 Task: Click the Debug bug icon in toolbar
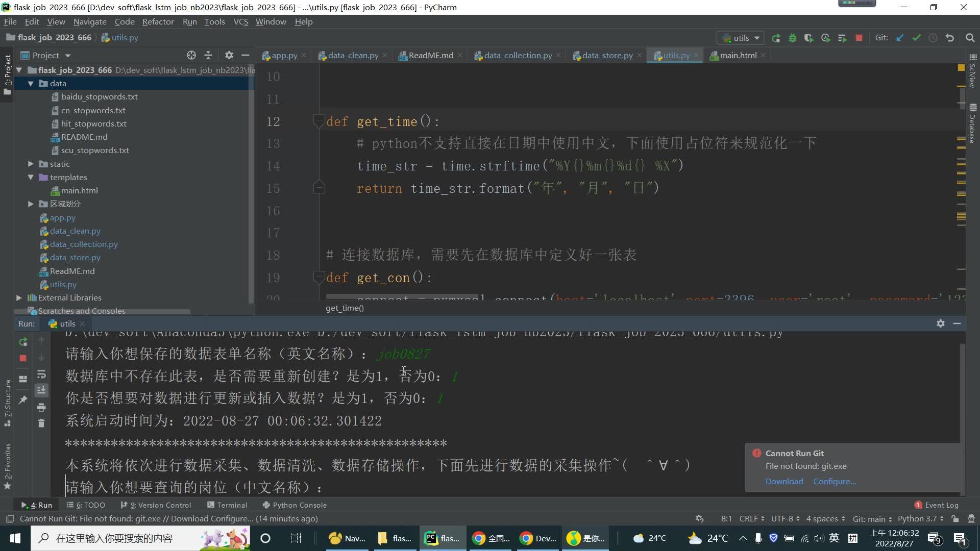[792, 38]
